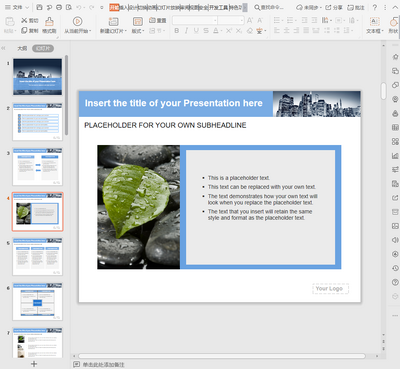Expand the 版式 layout dropdown arrow
The height and width of the screenshot is (369, 400).
(143, 31)
